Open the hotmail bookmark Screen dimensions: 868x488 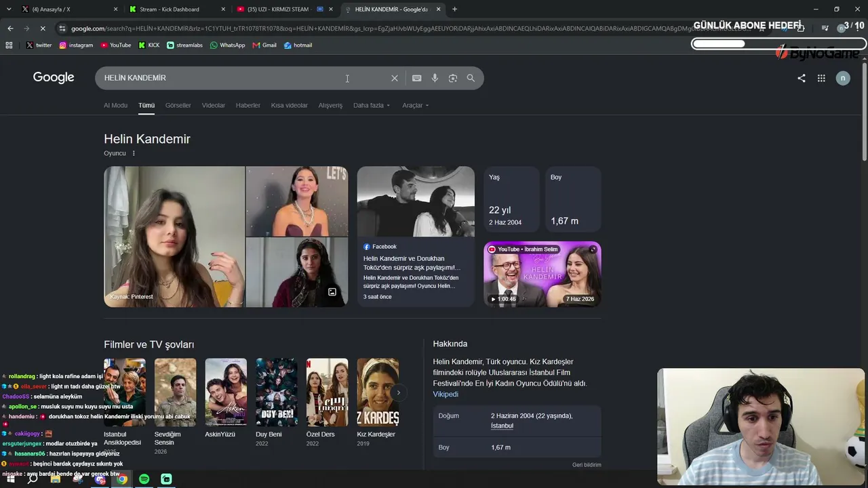298,45
